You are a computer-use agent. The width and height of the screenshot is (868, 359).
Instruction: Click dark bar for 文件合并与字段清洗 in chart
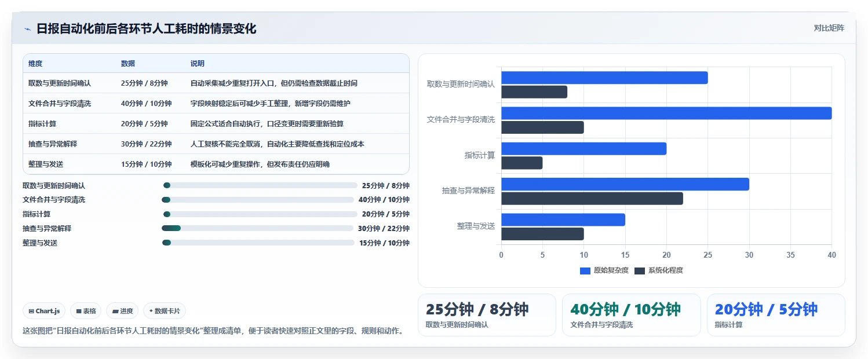tap(542, 127)
